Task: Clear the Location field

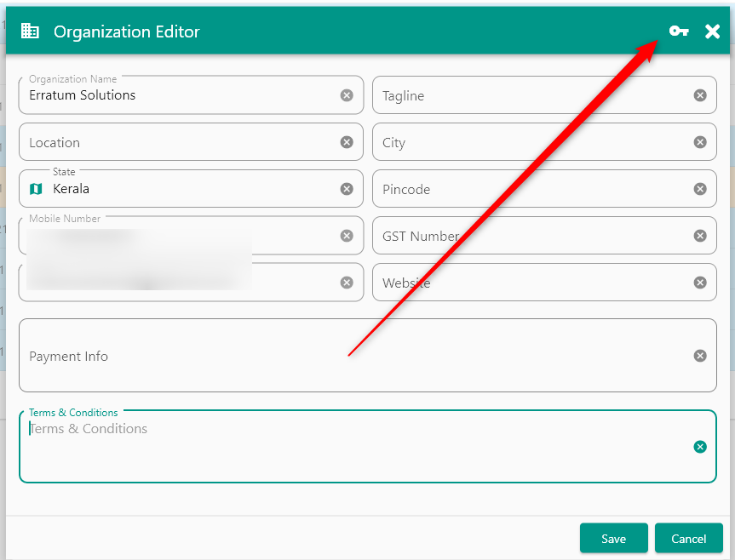Action: (x=347, y=142)
